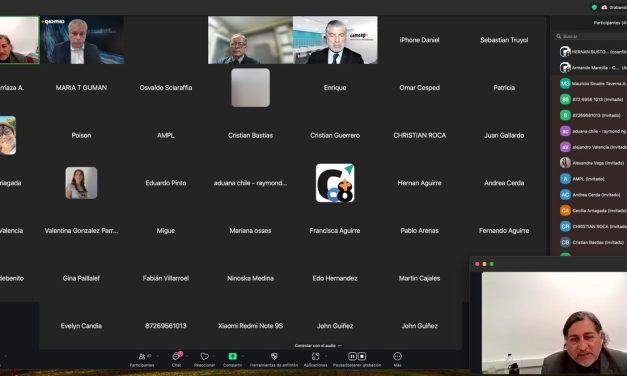
Task: Click the Buscar participant search field
Action: click(591, 36)
